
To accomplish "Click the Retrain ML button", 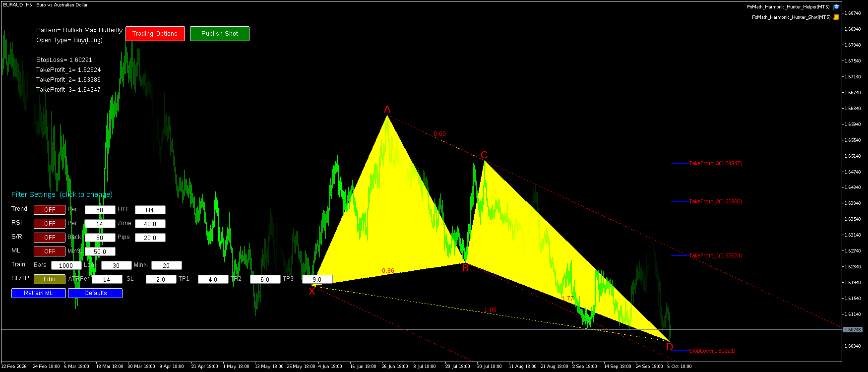I will tap(39, 293).
